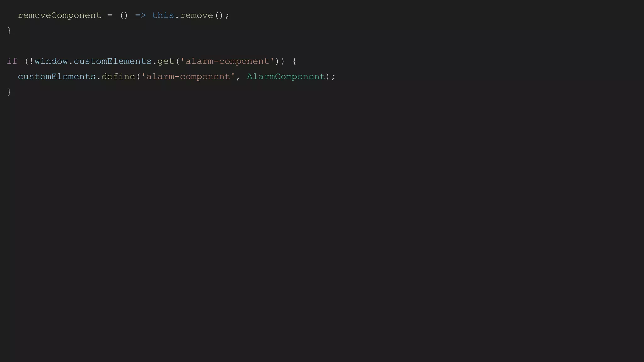This screenshot has width=644, height=362.
Task: Click the class closing brace
Action: pos(9,30)
